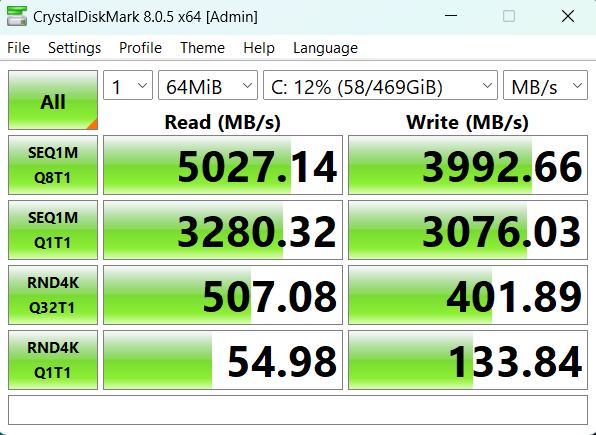Open the Theme menu
The height and width of the screenshot is (435, 596).
(x=202, y=48)
